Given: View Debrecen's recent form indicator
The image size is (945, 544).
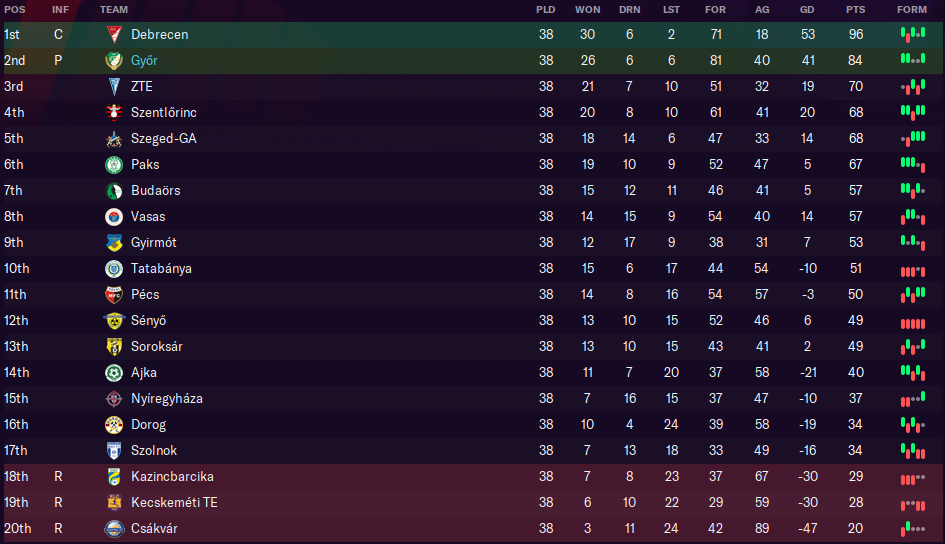Looking at the screenshot, I should (x=911, y=34).
